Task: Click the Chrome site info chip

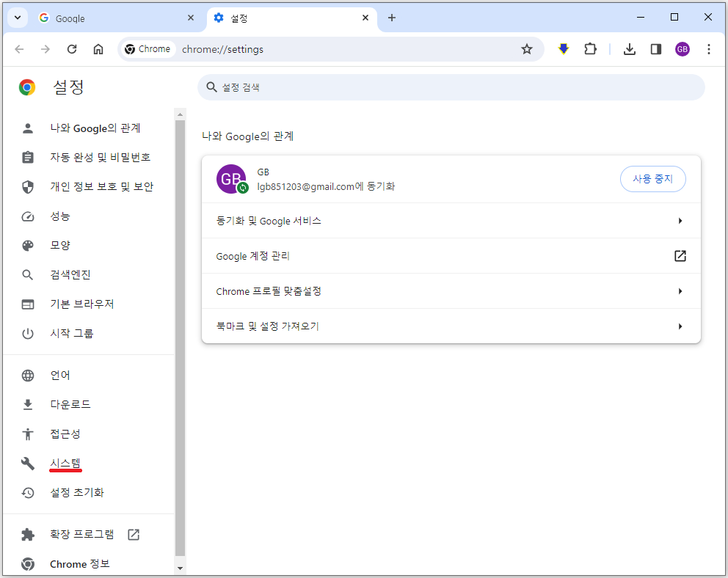Action: click(148, 49)
